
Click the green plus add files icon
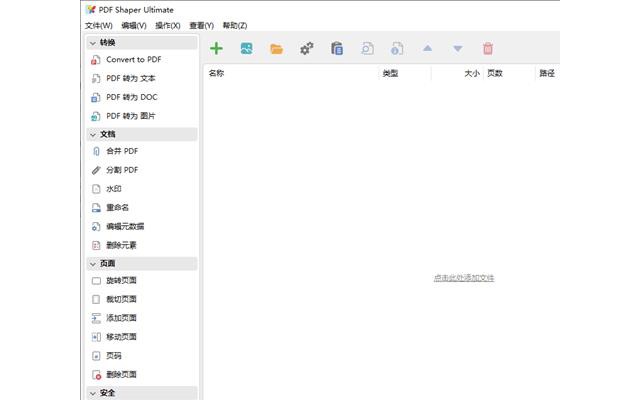pos(216,49)
